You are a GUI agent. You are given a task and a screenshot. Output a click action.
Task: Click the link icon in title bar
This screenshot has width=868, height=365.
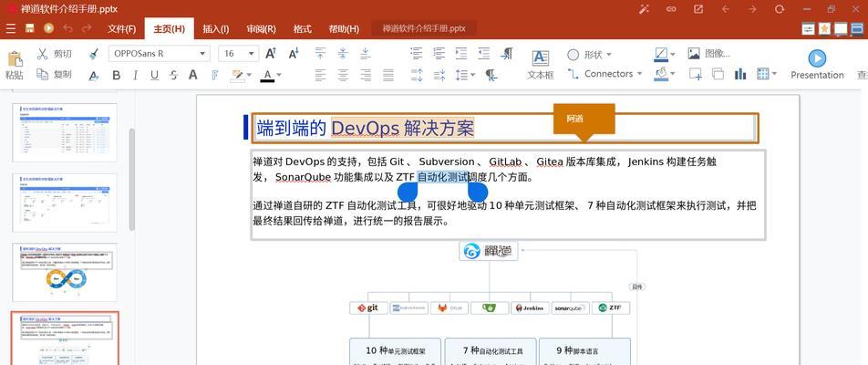click(671, 9)
